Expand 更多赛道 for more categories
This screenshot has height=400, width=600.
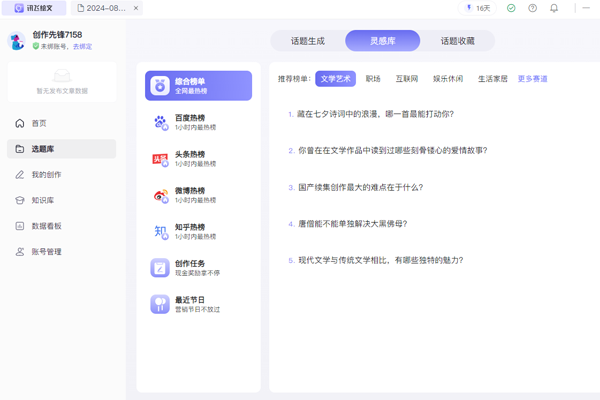pyautogui.click(x=532, y=79)
